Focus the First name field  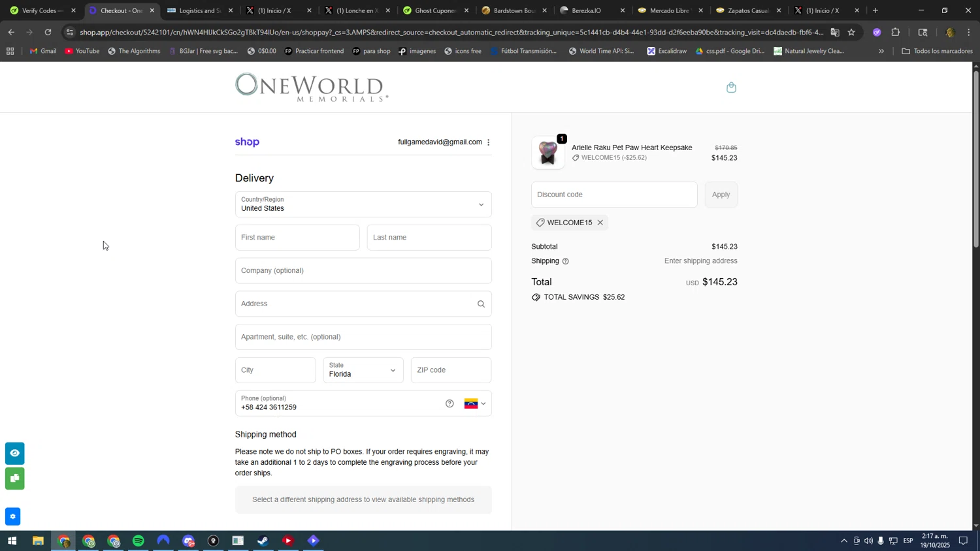[x=297, y=238]
